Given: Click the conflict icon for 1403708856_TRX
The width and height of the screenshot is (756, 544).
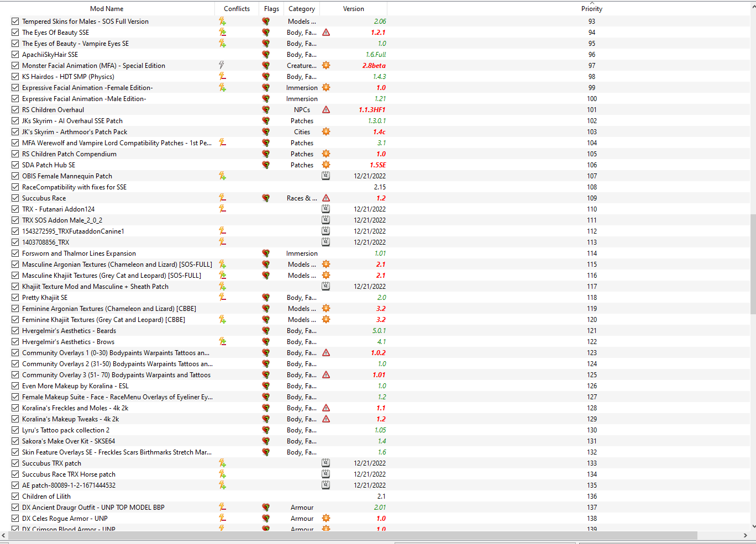Looking at the screenshot, I should coord(222,242).
